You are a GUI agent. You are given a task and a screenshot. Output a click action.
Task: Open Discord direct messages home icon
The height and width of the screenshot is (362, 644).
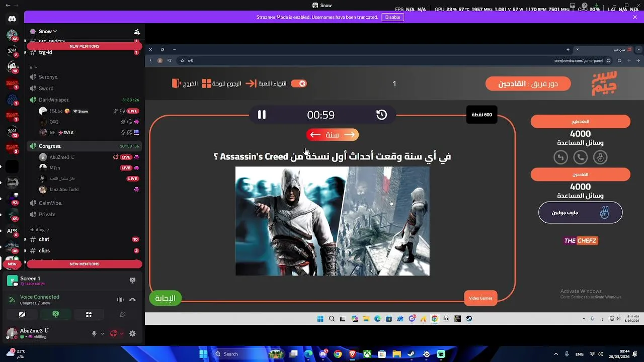coord(12,19)
